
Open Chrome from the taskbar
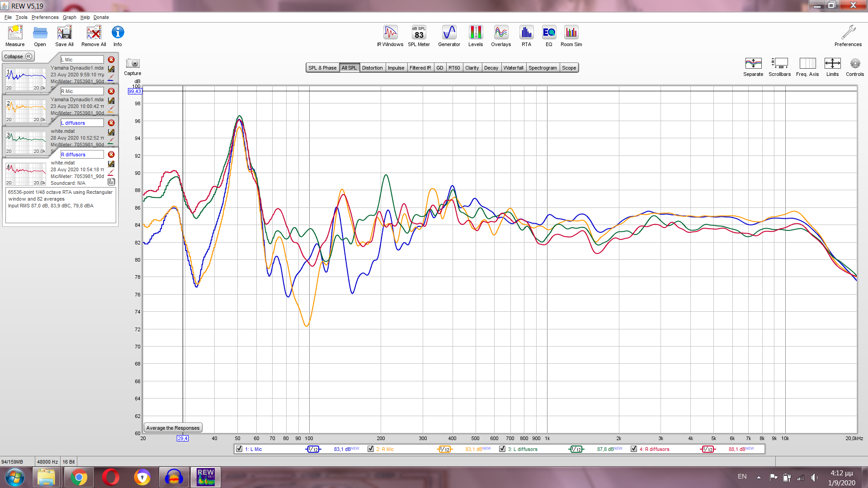point(79,477)
